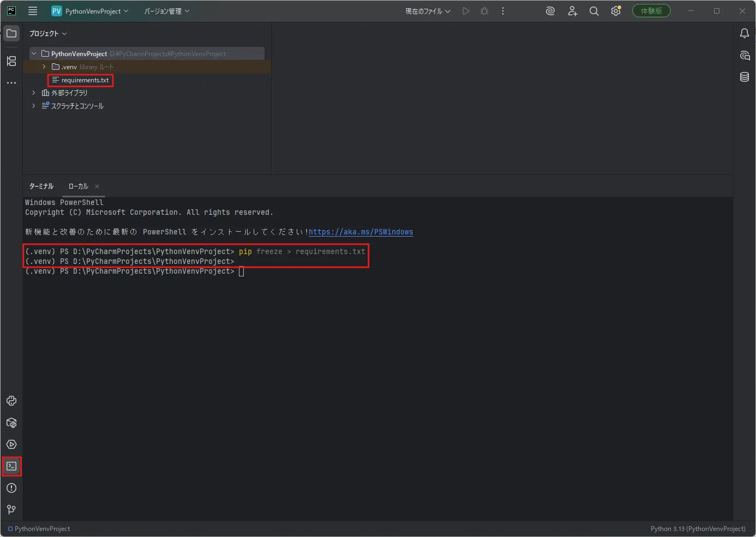Image resolution: width=756 pixels, height=537 pixels.
Task: Open the IDE settings gear
Action: 616,11
